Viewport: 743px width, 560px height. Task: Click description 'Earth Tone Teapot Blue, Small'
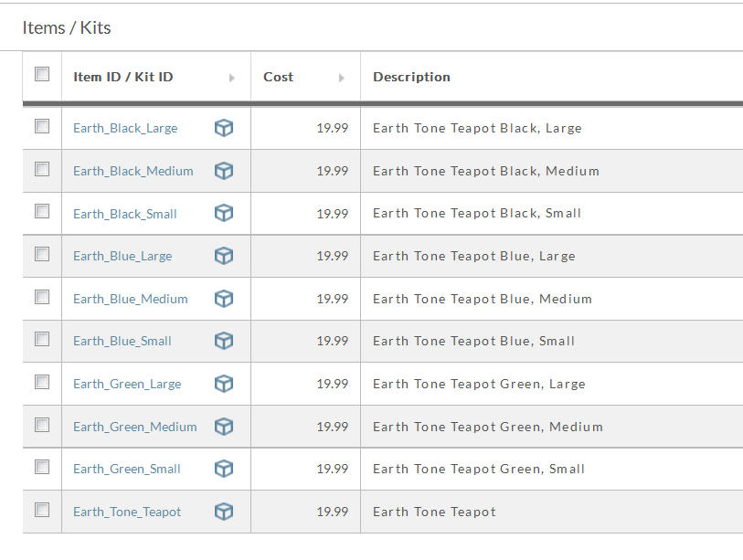(x=473, y=341)
